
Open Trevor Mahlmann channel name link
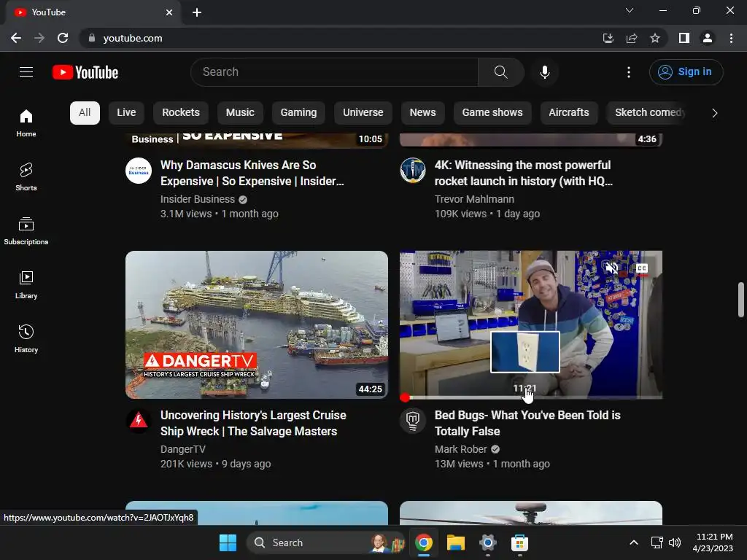(474, 199)
